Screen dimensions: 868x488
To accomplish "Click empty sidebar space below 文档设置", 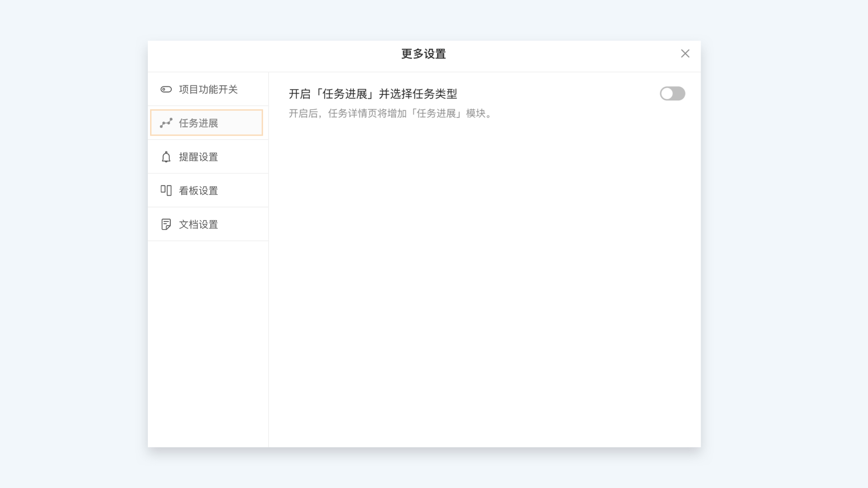I will (208, 343).
